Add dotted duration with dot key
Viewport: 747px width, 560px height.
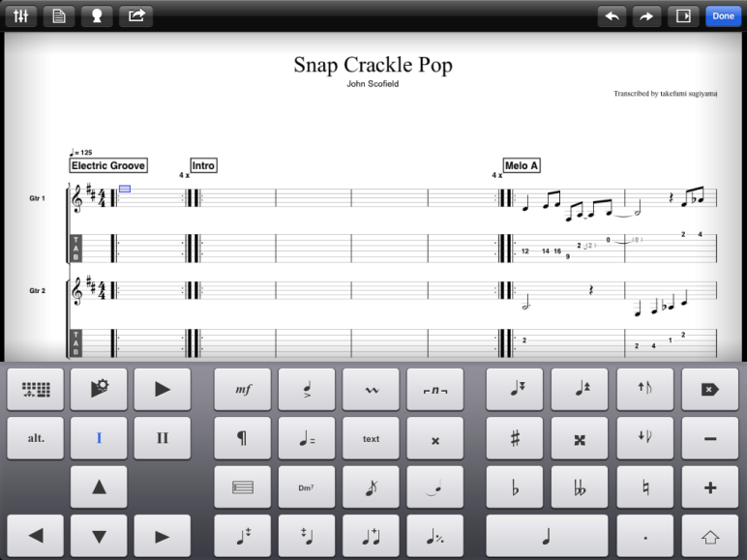[645, 536]
